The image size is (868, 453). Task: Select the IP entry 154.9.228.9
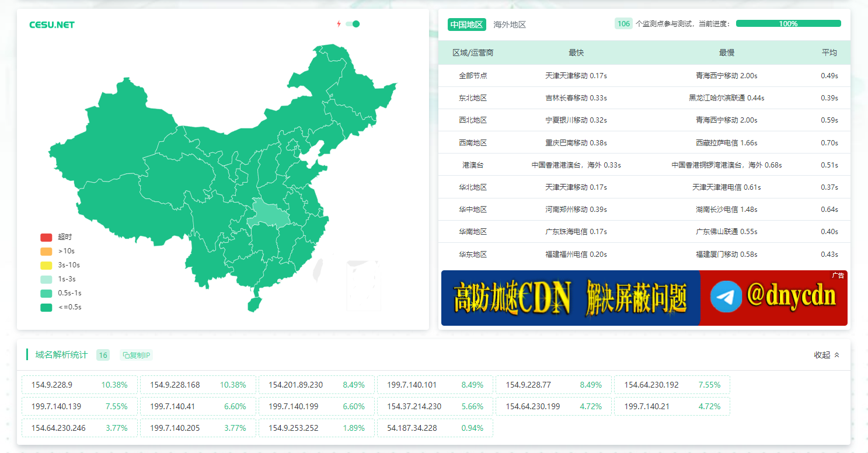click(x=79, y=385)
